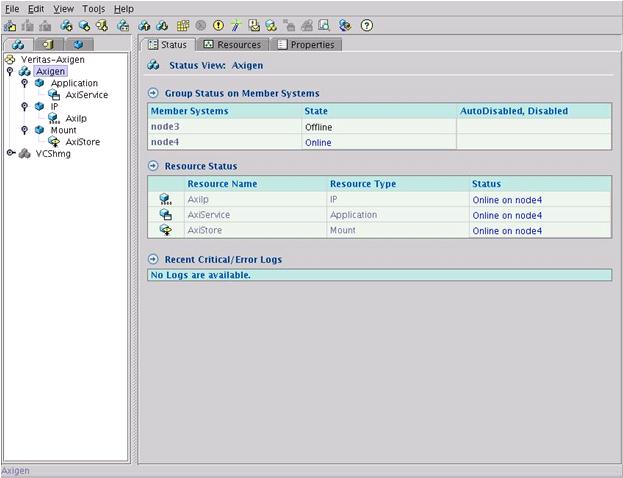Open the File menu
The height and width of the screenshot is (478, 623).
(12, 9)
